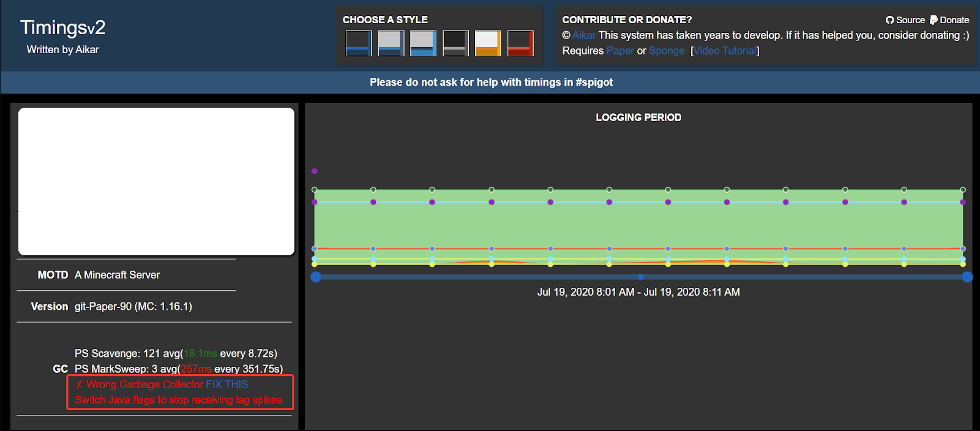The width and height of the screenshot is (980, 431).
Task: Click the GitHub icon next to Source
Action: (x=889, y=20)
